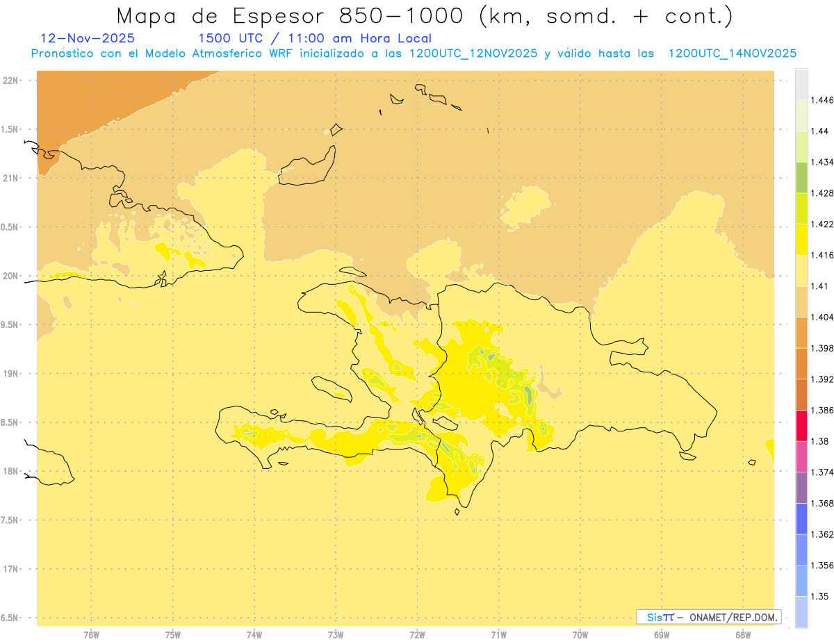Click the '1.374' legend value
The width and height of the screenshot is (834, 644).
coord(822,472)
